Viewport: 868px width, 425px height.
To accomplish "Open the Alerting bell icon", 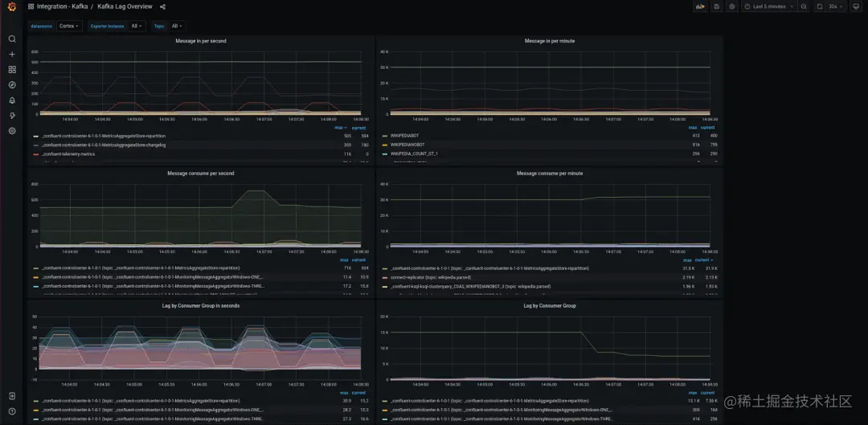I will [12, 100].
